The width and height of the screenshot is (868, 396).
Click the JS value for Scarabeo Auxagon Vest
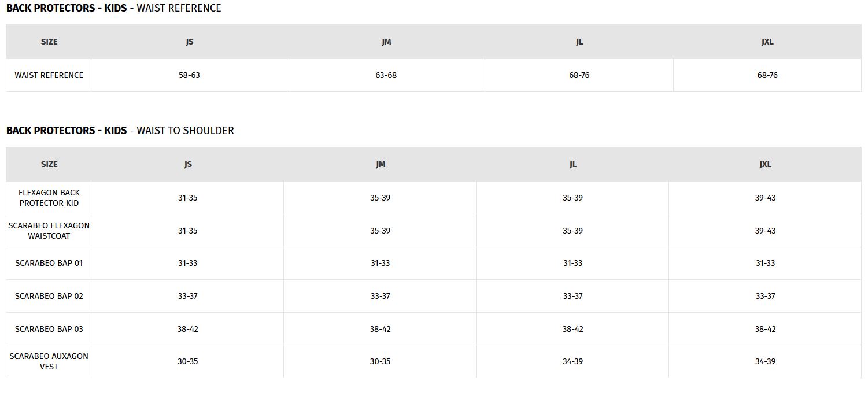point(187,361)
